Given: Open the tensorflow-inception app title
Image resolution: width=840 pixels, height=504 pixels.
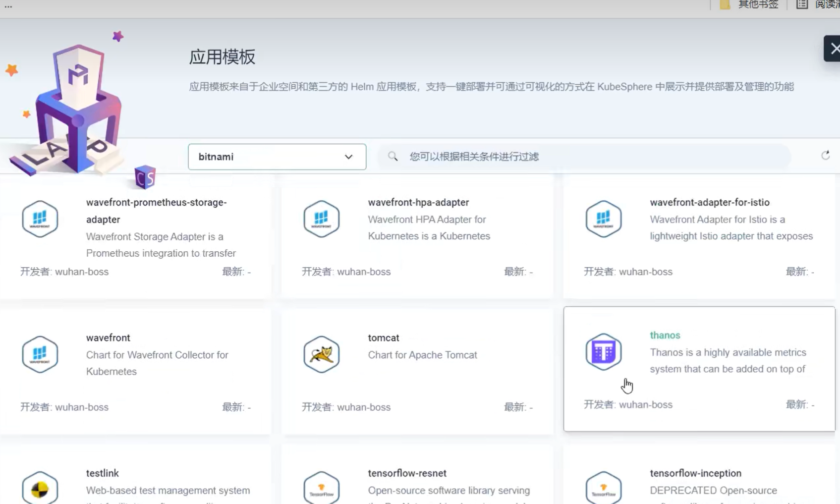Looking at the screenshot, I should click(x=696, y=473).
